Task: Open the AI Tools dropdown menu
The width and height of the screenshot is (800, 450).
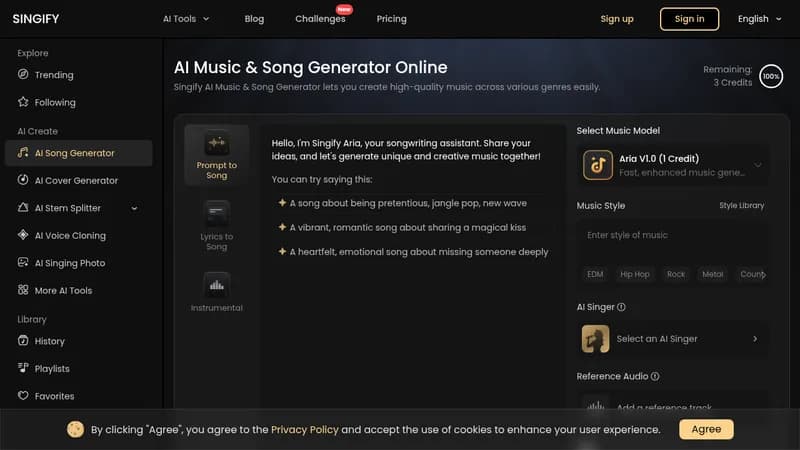Action: pyautogui.click(x=186, y=19)
